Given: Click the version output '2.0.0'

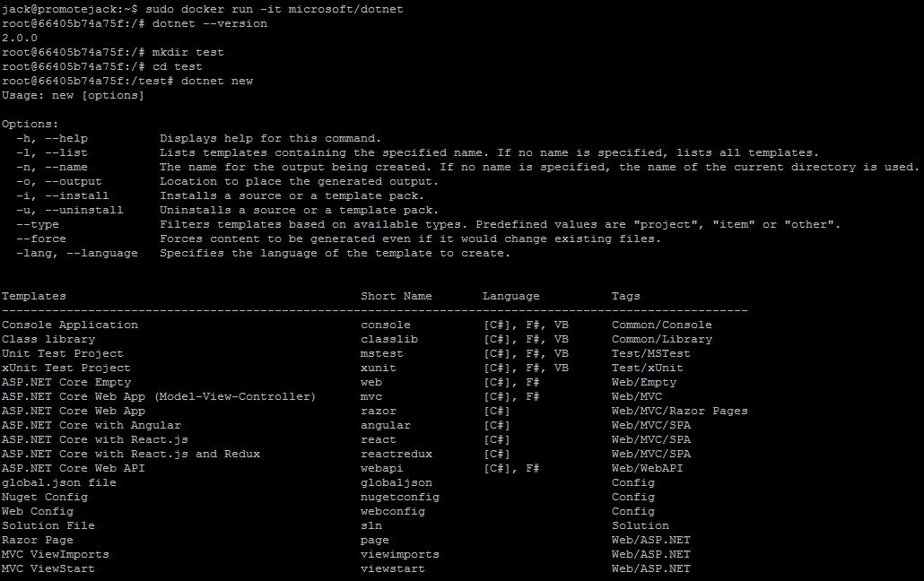Looking at the screenshot, I should coord(20,38).
